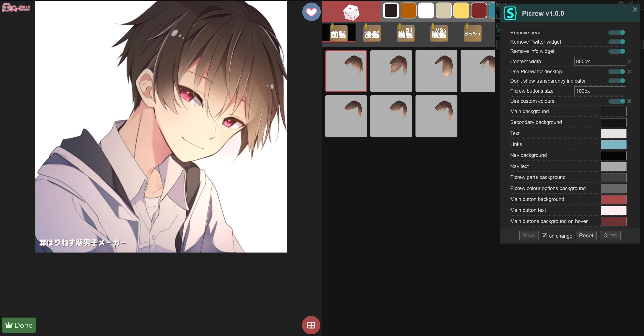Reset Use custom colours via X icon
The height and width of the screenshot is (336, 644).
pos(629,101)
